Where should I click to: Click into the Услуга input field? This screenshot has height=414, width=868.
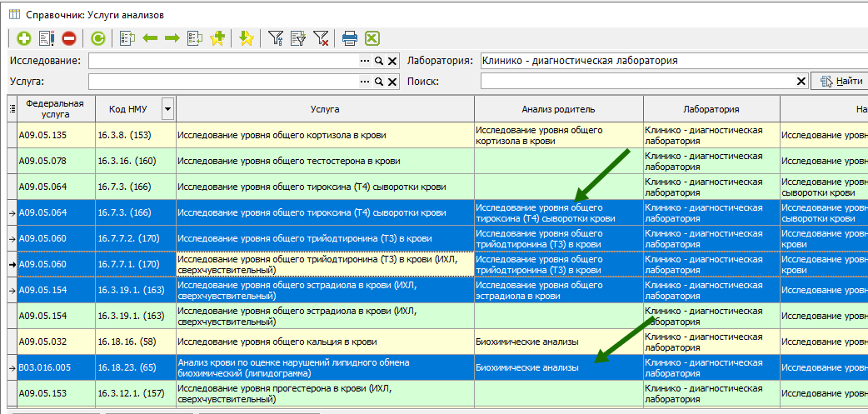pyautogui.click(x=223, y=82)
